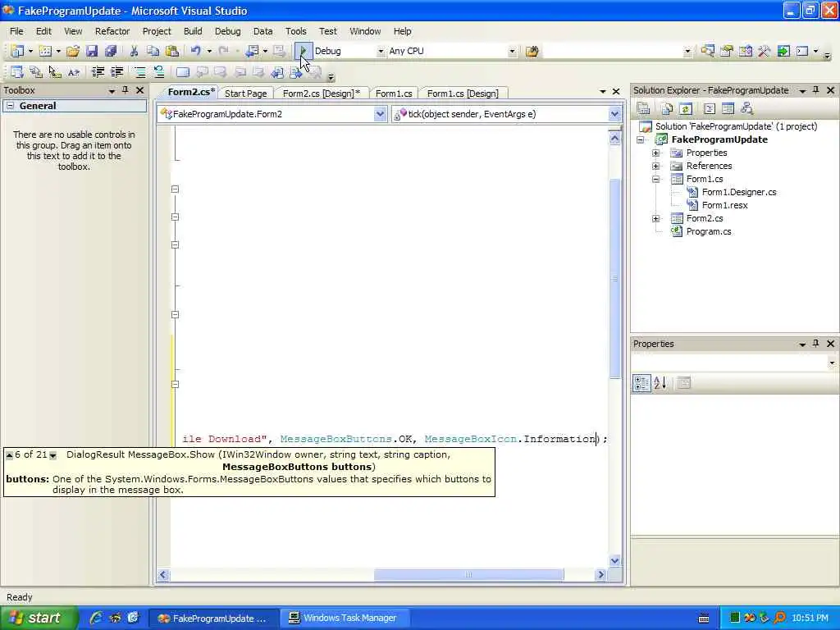The height and width of the screenshot is (630, 840).
Task: Click the Save floppy disk icon
Action: coord(92,51)
